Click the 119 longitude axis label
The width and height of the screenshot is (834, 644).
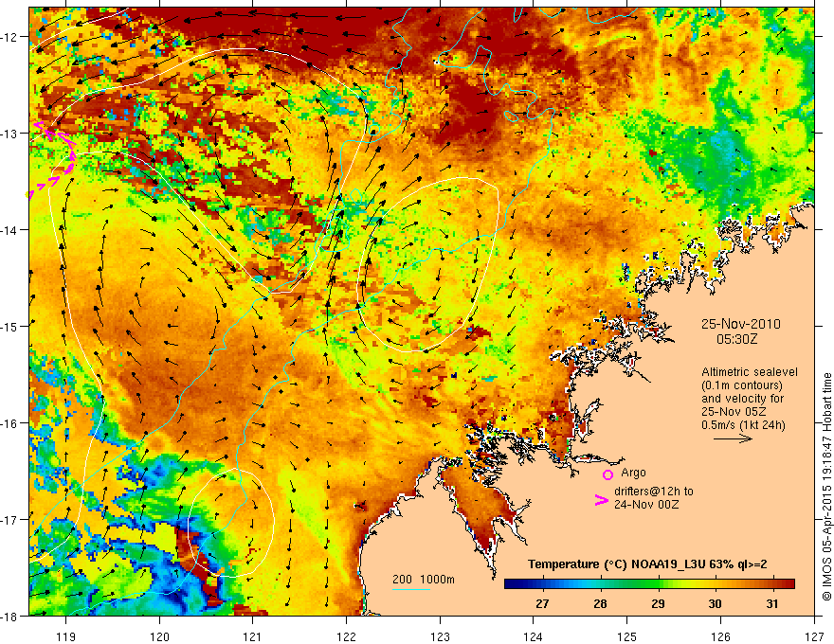point(66,636)
